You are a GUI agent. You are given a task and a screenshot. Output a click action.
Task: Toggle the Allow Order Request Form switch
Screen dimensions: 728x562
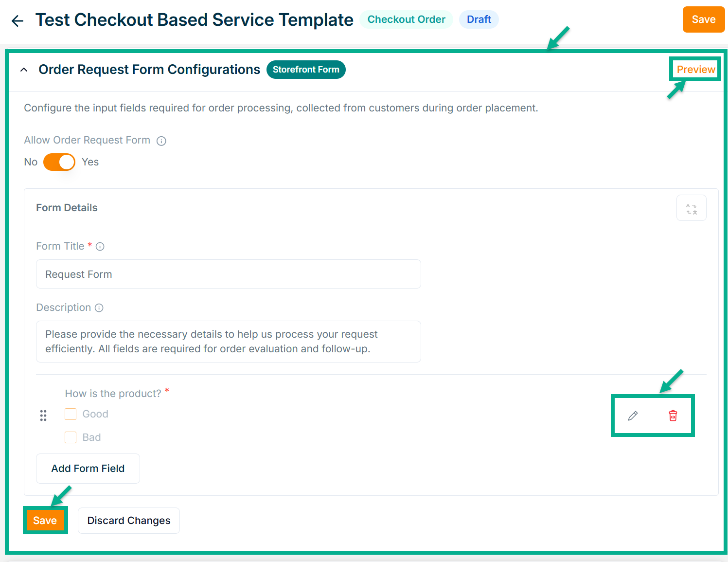tap(59, 162)
